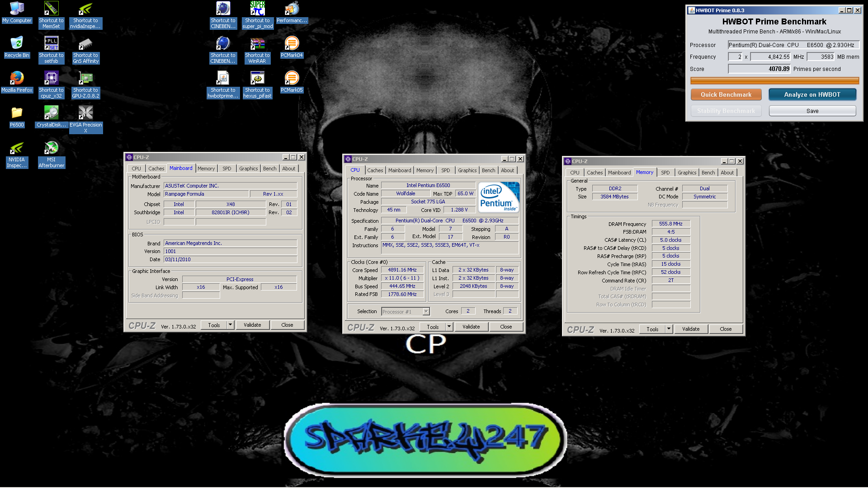868x488 pixels.
Task: Launch PCMark04 desktop icon
Action: 292,47
